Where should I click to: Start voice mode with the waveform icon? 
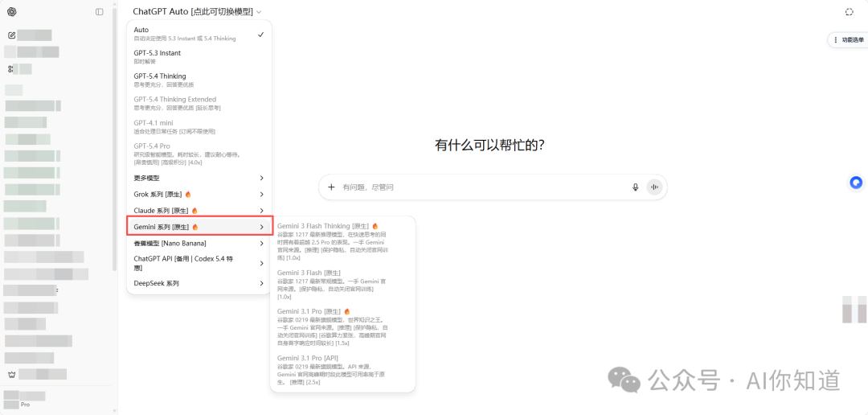(x=654, y=187)
